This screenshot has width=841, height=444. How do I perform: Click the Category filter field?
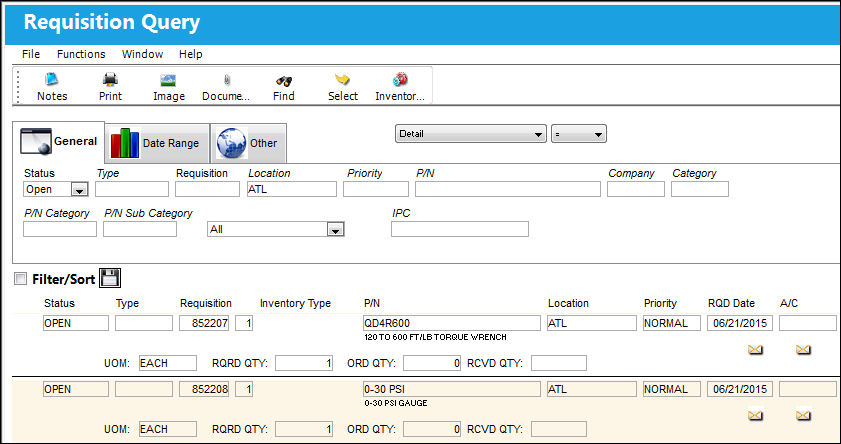700,189
